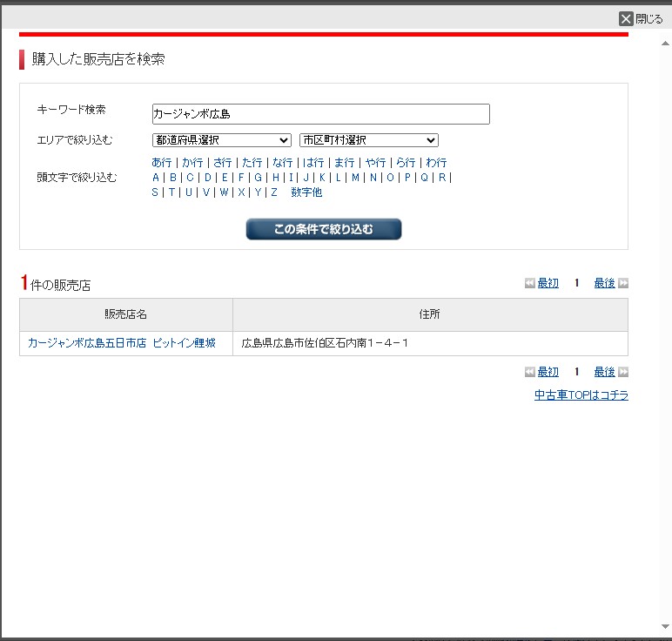This screenshot has height=641, width=672.
Task: Filter dealers by な行
Action: point(282,163)
